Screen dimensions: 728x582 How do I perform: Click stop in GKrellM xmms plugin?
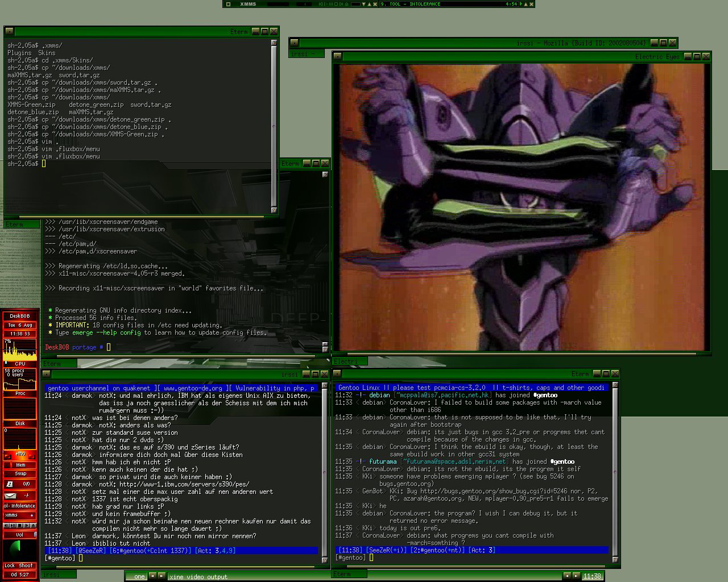coord(20,525)
